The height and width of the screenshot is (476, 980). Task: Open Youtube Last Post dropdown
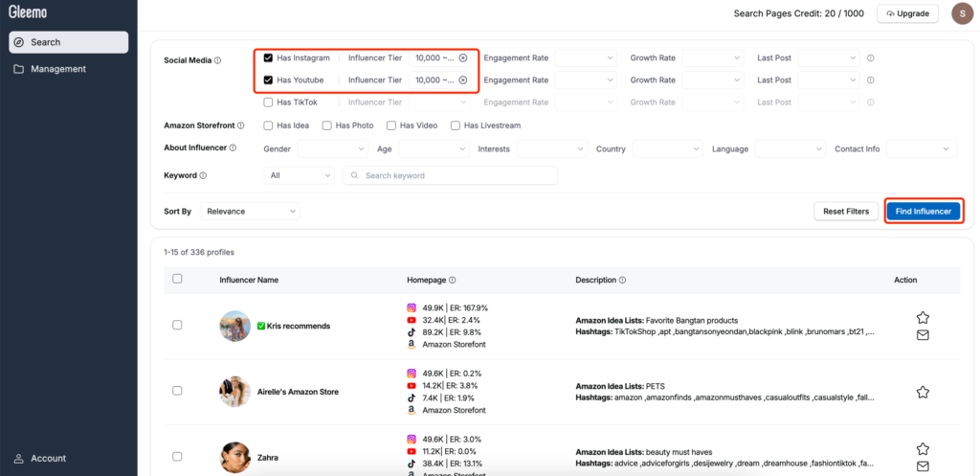point(829,80)
